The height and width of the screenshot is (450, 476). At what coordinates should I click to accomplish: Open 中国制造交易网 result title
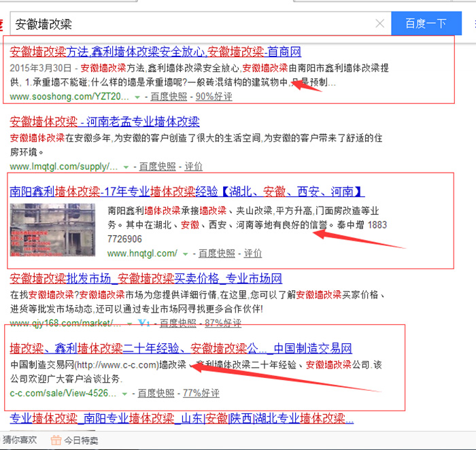point(180,349)
